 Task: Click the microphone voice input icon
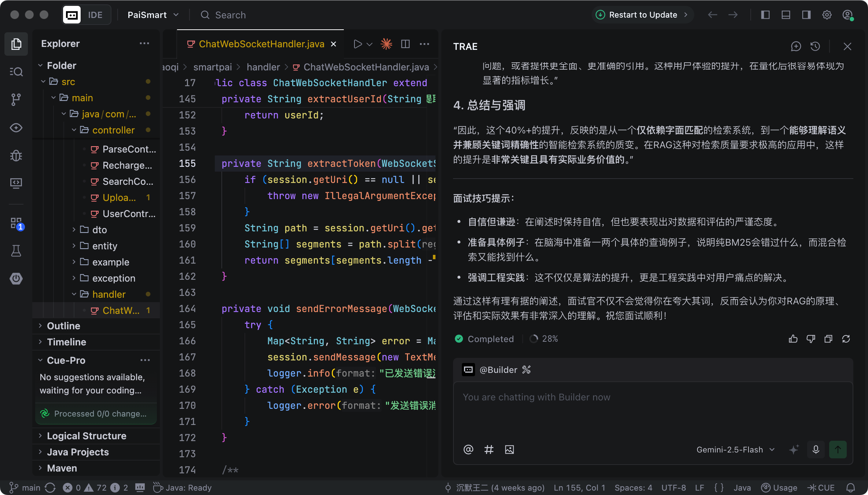click(x=816, y=450)
